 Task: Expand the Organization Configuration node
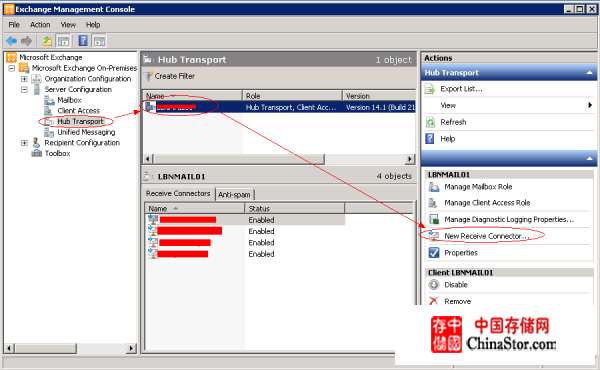tap(24, 79)
